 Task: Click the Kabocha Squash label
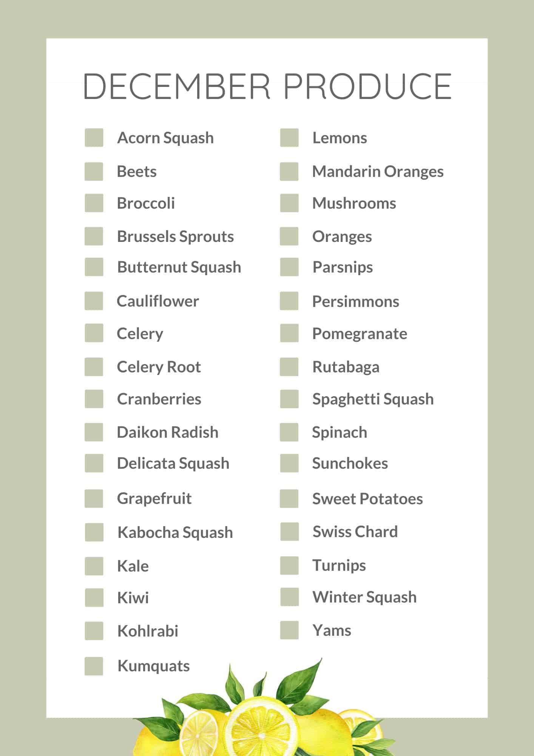[175, 532]
